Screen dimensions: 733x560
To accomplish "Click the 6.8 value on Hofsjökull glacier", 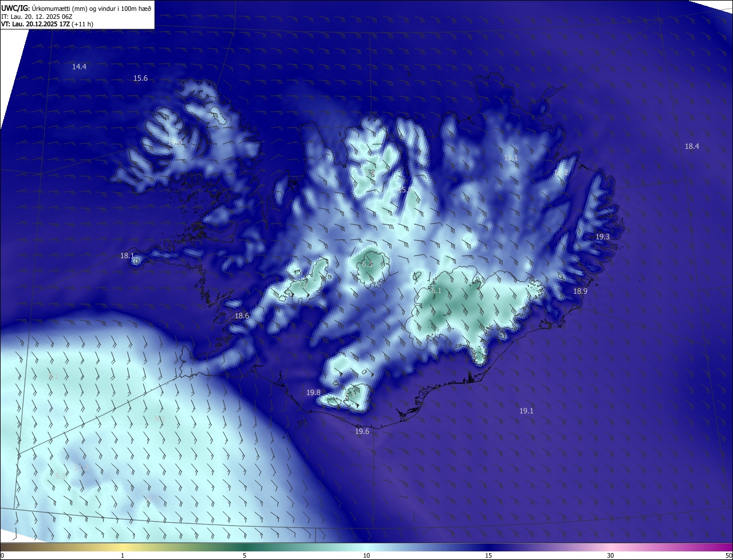I will coord(367,265).
